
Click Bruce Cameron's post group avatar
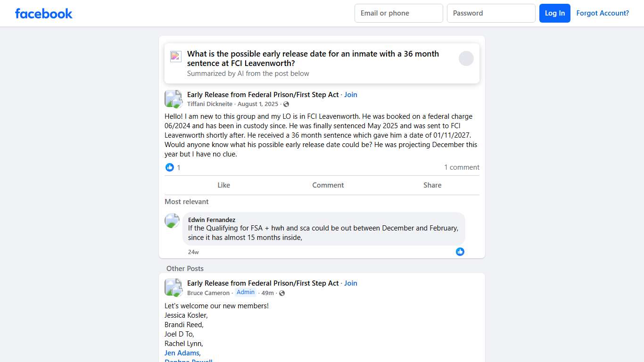click(x=173, y=287)
